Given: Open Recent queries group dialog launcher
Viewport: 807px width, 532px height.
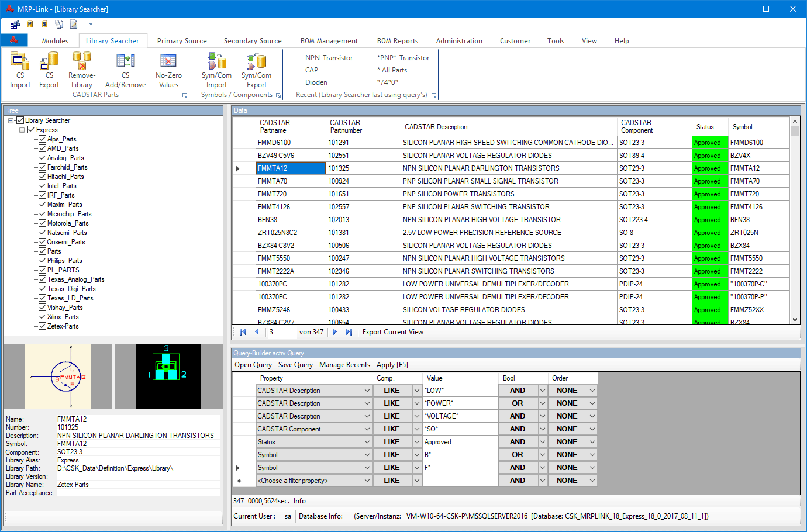Looking at the screenshot, I should (x=434, y=95).
